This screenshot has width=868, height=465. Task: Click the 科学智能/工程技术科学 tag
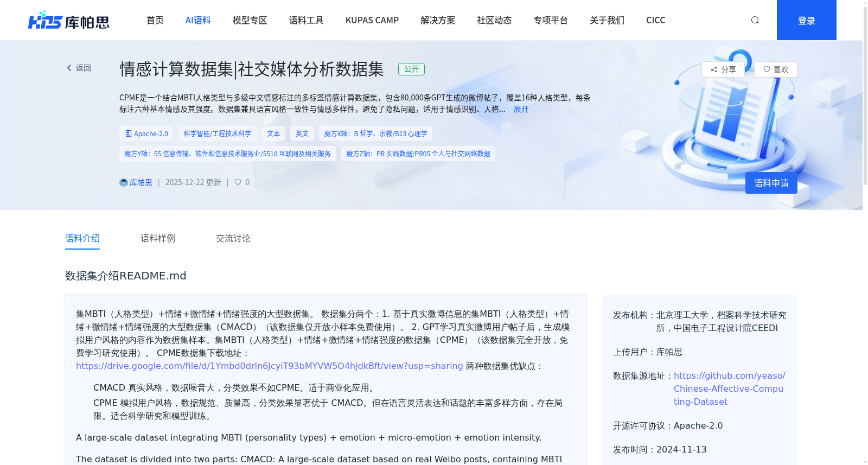click(218, 133)
